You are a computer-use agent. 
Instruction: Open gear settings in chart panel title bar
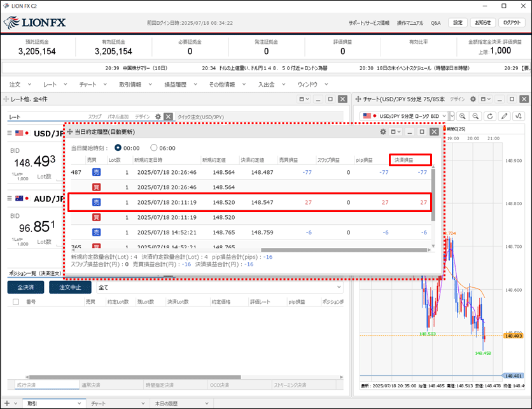tap(472, 99)
